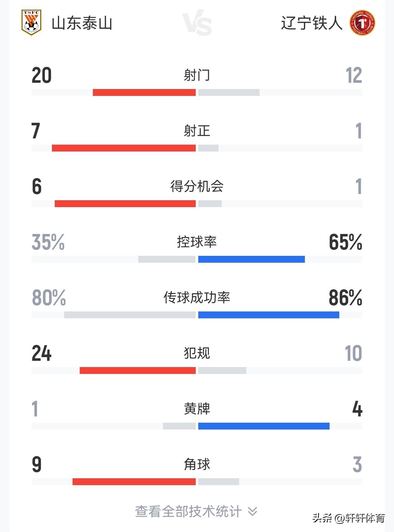
Task: Open 查看全部技术统计 link
Action: [188, 511]
